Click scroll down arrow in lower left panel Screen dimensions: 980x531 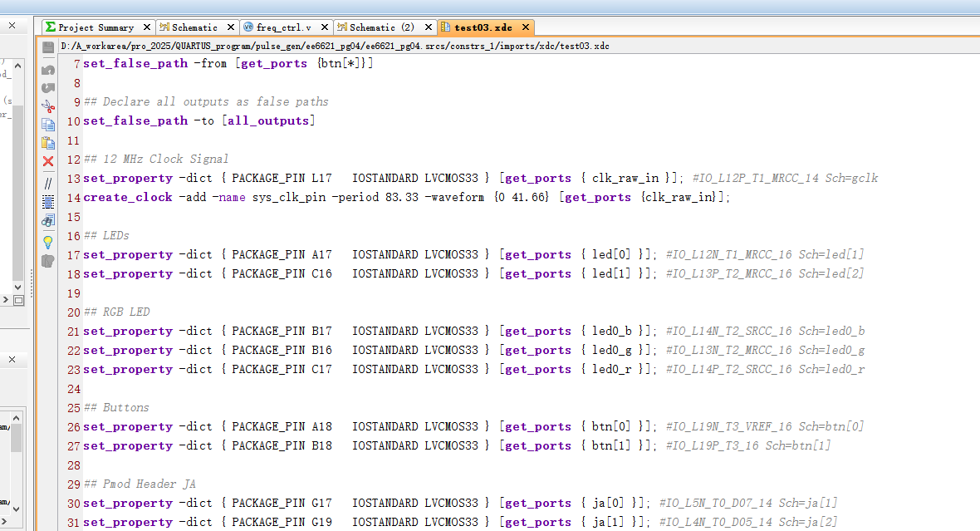click(17, 509)
